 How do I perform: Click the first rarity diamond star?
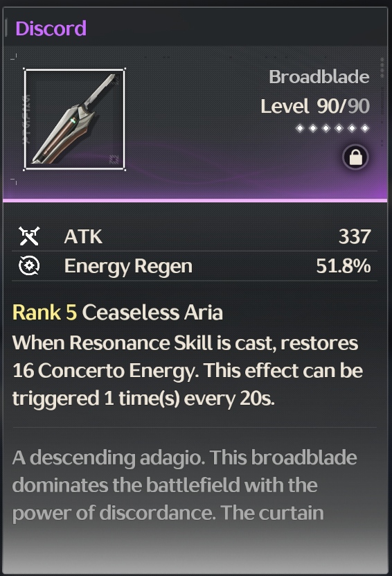(300, 128)
